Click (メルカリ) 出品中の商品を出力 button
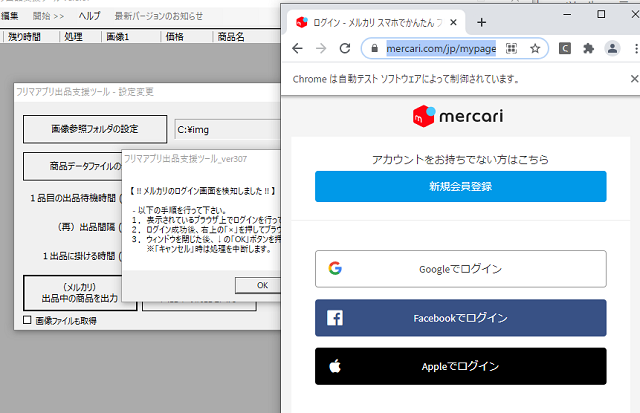The image size is (640, 413). coord(80,293)
